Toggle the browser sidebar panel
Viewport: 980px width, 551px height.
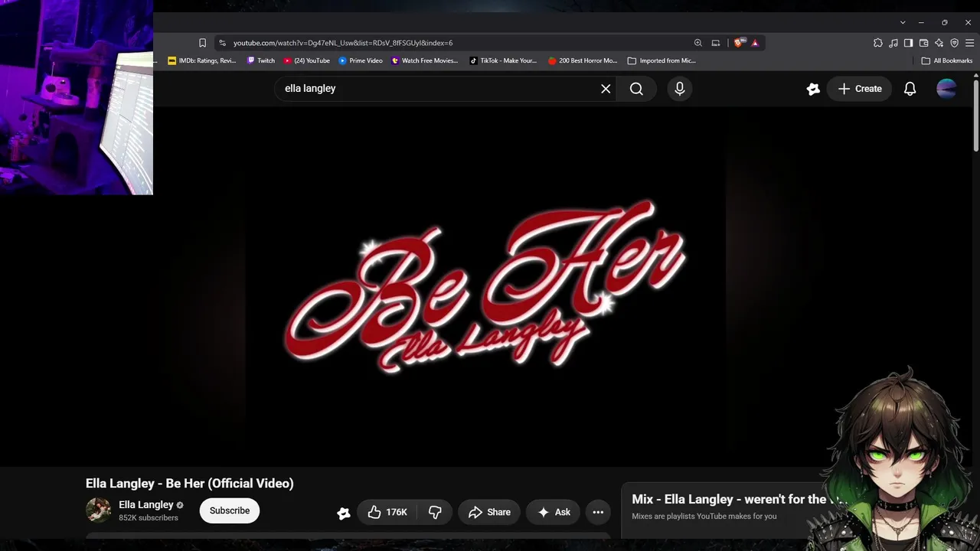coord(908,43)
